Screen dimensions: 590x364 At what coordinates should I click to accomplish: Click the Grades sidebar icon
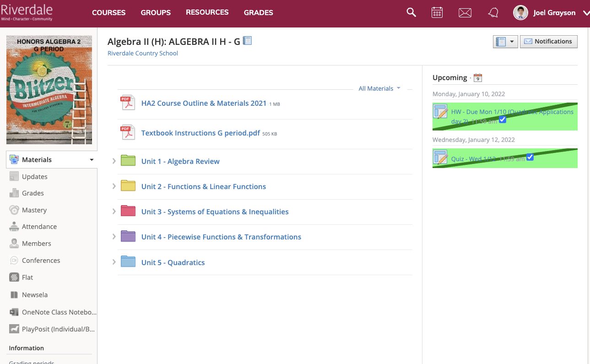tap(14, 193)
